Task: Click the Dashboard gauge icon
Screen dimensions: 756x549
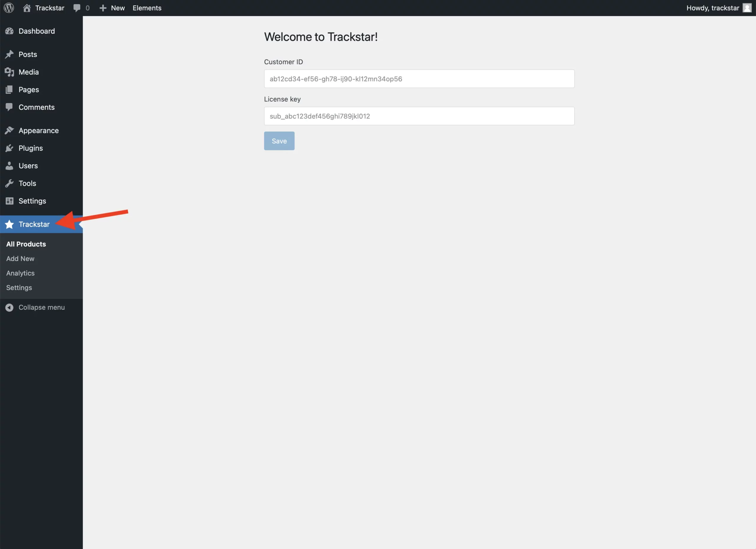Action: [9, 31]
